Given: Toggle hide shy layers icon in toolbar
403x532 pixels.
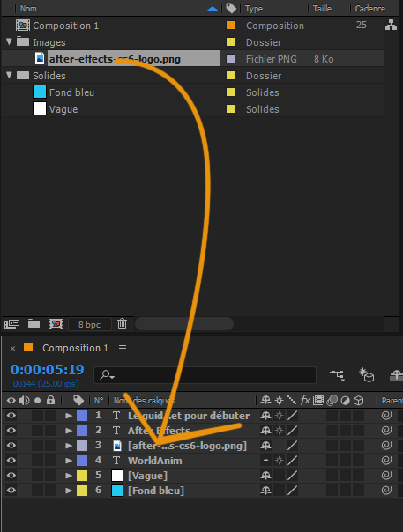Looking at the screenshot, I should pyautogui.click(x=396, y=375).
